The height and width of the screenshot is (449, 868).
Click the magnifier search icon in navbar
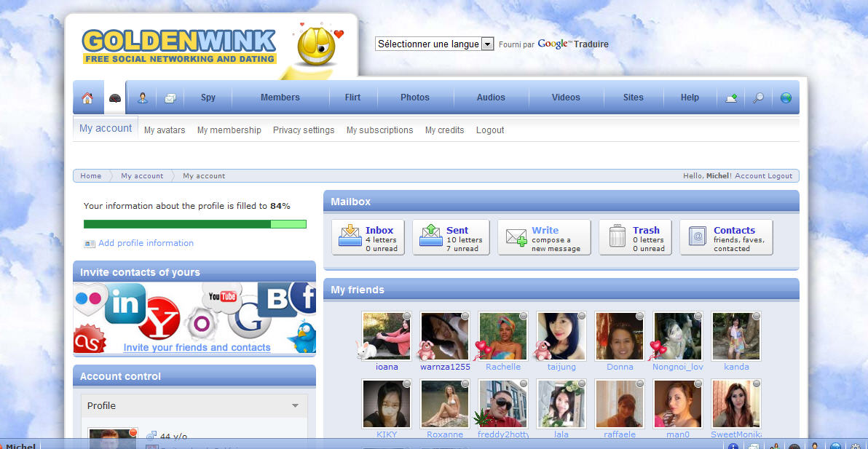pos(758,98)
